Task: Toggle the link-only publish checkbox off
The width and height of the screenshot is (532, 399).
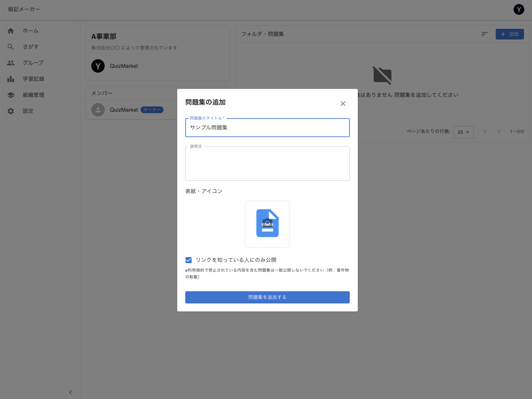Action: (x=189, y=260)
